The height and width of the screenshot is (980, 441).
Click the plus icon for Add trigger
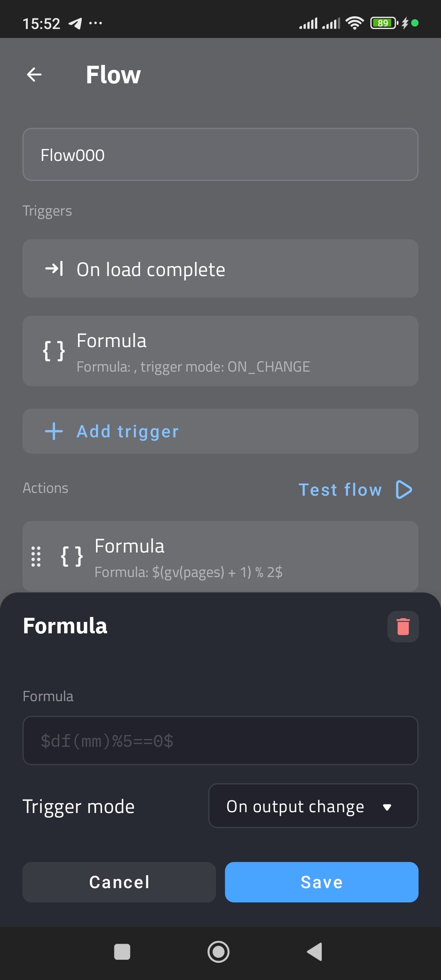[54, 432]
